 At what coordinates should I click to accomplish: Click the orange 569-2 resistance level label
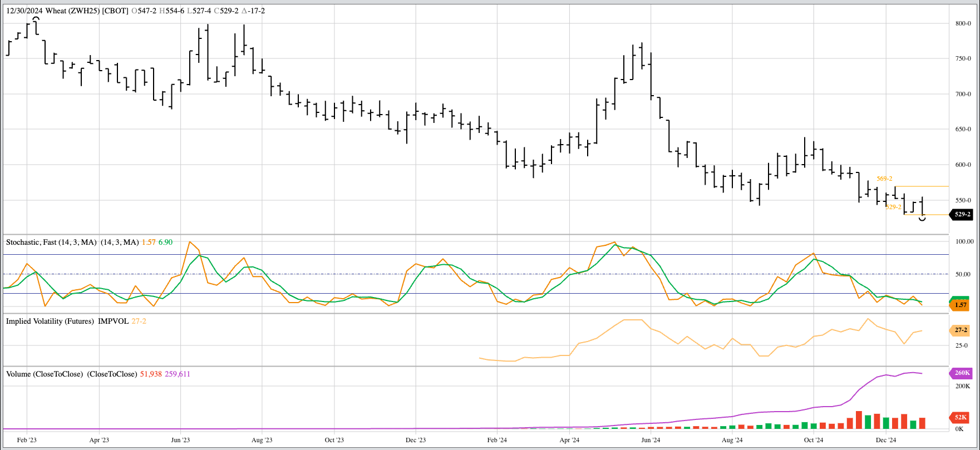click(884, 179)
